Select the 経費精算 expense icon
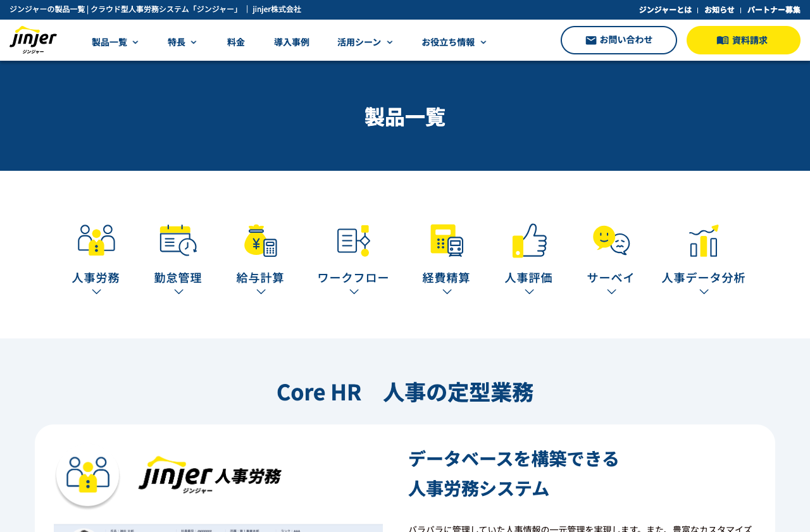This screenshot has height=532, width=810. tap(446, 239)
